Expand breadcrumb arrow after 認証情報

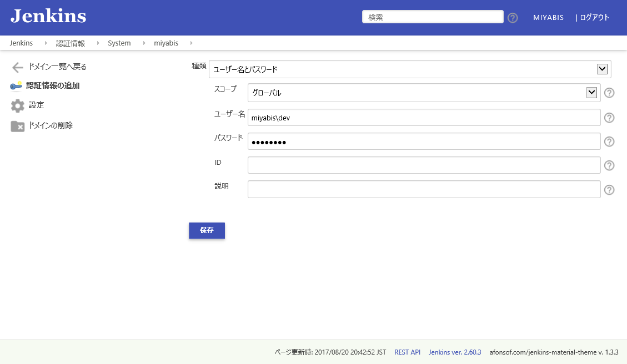(98, 43)
